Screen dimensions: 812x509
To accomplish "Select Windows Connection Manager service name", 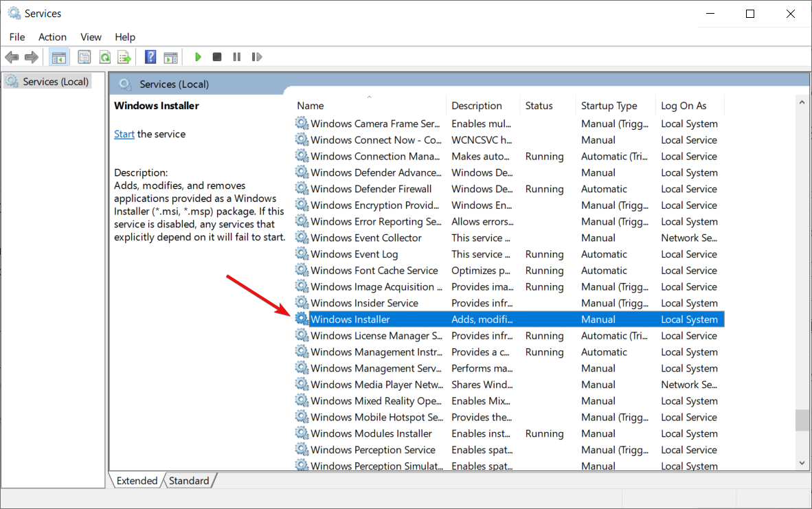I will pos(376,157).
